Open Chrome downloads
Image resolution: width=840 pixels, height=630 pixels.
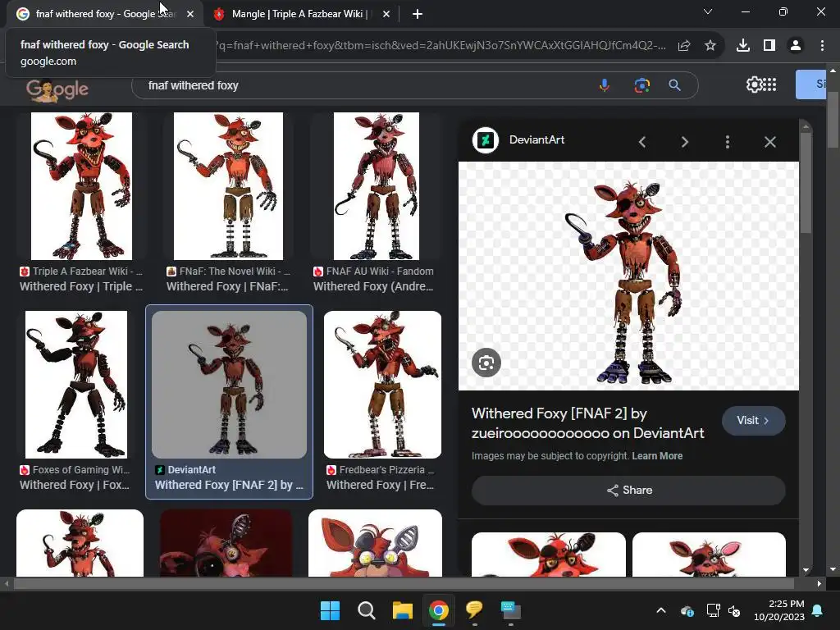point(742,46)
